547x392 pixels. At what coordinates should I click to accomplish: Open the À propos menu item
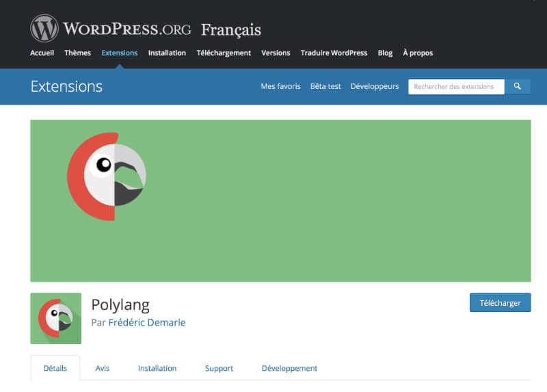click(418, 53)
